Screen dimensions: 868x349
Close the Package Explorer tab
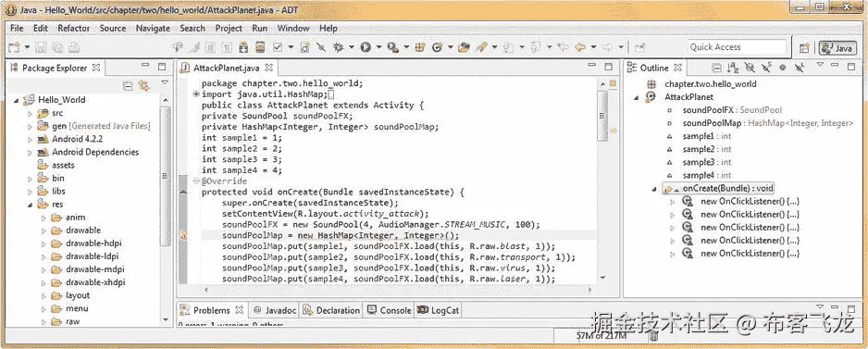tap(96, 68)
